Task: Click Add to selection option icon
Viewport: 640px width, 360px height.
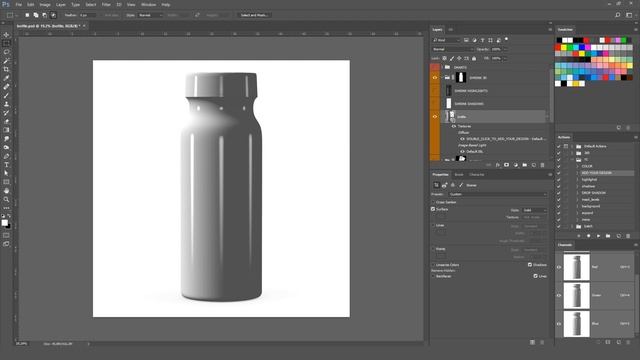Action: pyautogui.click(x=36, y=15)
